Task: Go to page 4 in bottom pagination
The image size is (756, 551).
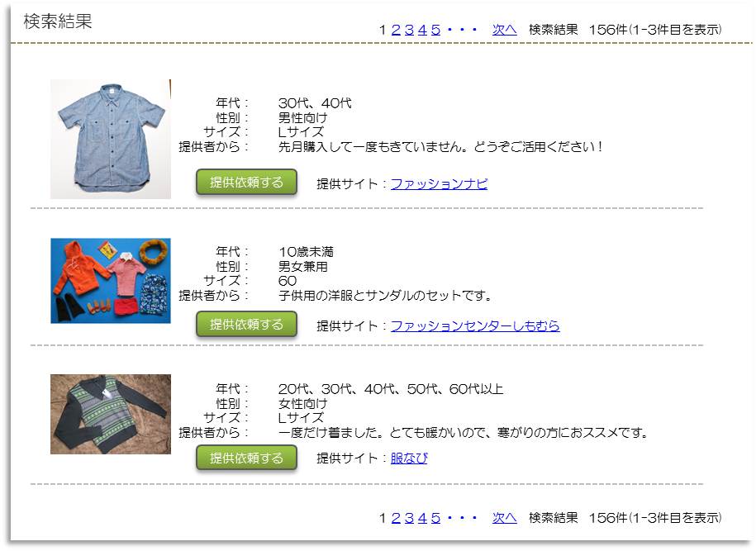Action: coord(422,518)
